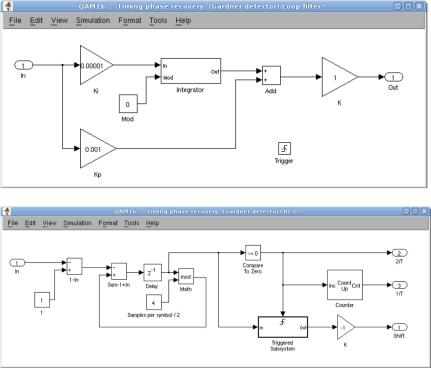
Task: Select the Delay z^-1 block
Action: (152, 272)
